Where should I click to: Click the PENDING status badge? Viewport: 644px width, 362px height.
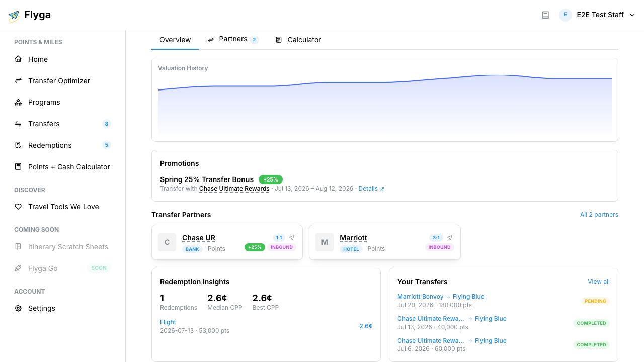pos(595,301)
